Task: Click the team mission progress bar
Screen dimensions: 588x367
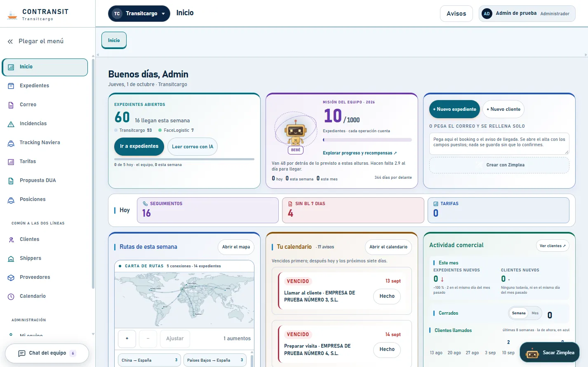Action: (367, 140)
